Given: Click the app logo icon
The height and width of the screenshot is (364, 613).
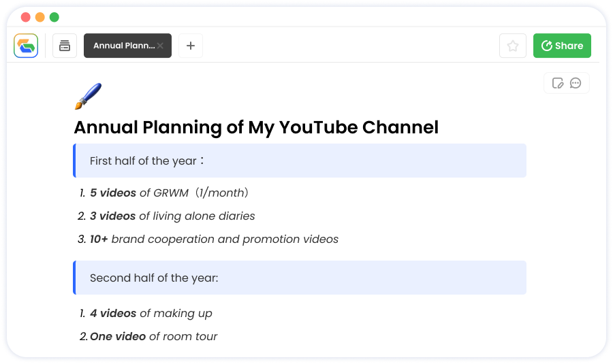Looking at the screenshot, I should [x=26, y=46].
